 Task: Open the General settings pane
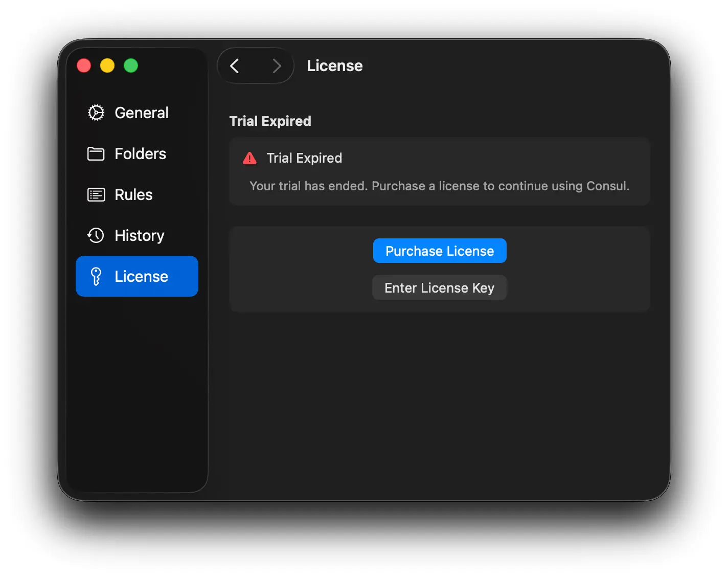tap(141, 113)
